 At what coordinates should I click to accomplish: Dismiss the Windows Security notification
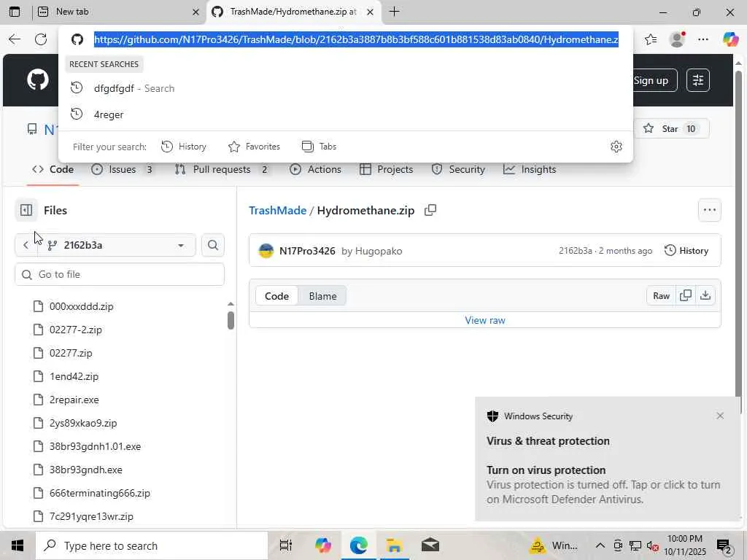pyautogui.click(x=720, y=416)
